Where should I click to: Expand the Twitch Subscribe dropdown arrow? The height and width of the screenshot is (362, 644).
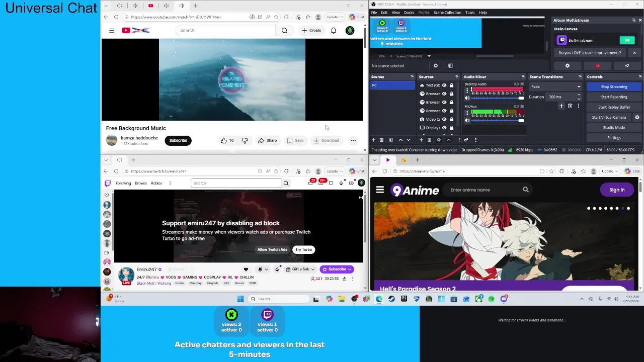point(350,269)
